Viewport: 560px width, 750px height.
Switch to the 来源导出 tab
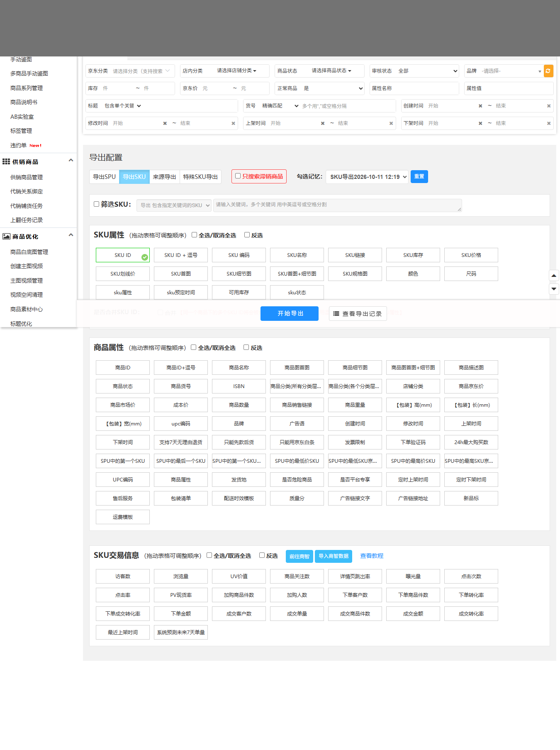point(164,177)
